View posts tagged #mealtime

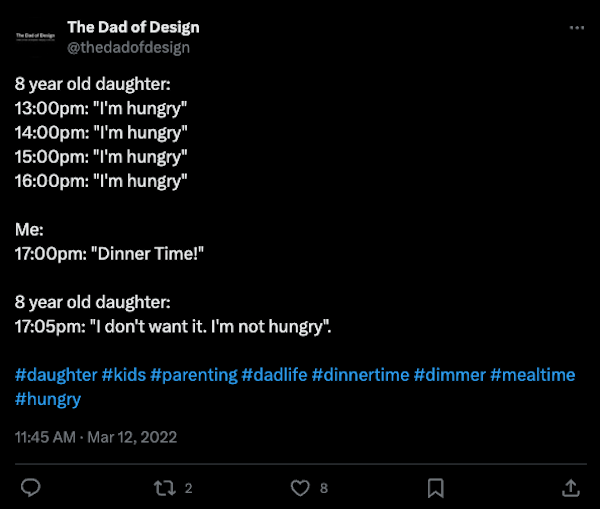pyautogui.click(x=532, y=375)
